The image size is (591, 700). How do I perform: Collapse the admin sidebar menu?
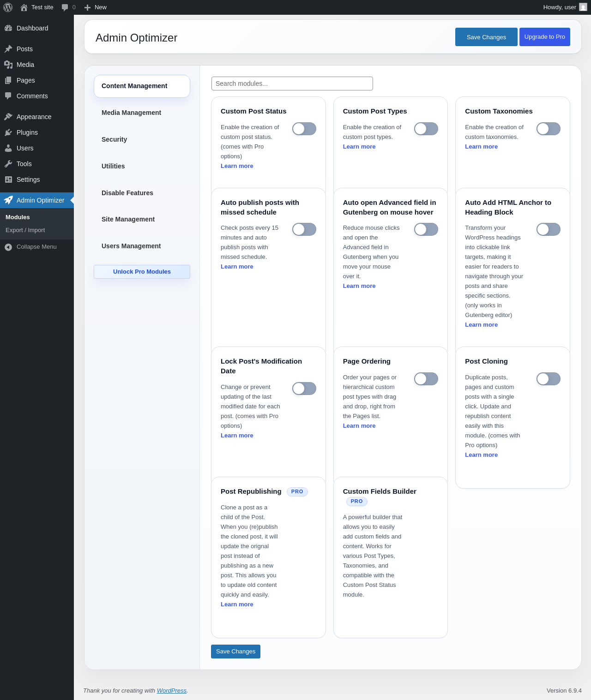(x=30, y=247)
